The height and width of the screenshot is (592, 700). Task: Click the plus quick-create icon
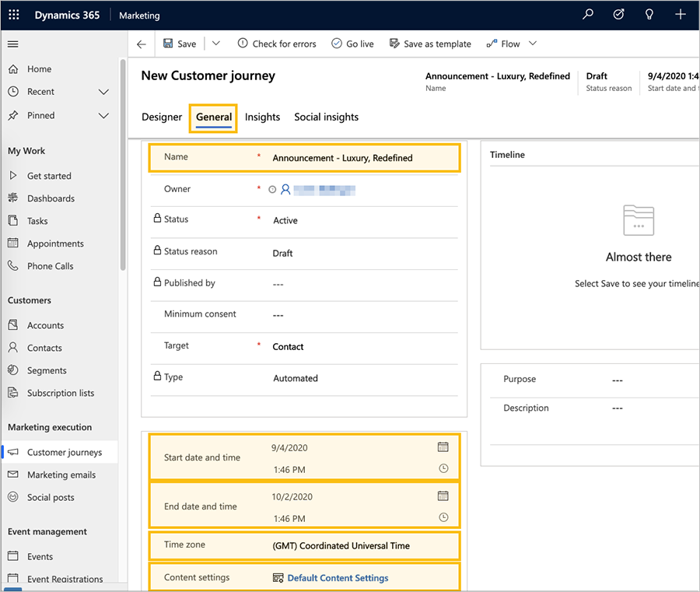pyautogui.click(x=681, y=15)
